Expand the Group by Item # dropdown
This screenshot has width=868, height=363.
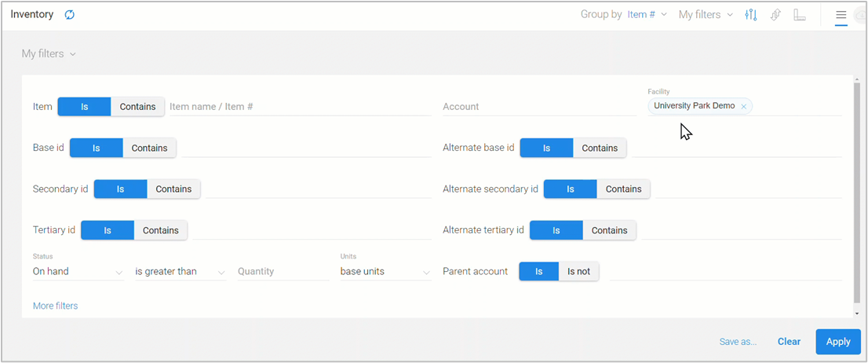click(x=647, y=15)
